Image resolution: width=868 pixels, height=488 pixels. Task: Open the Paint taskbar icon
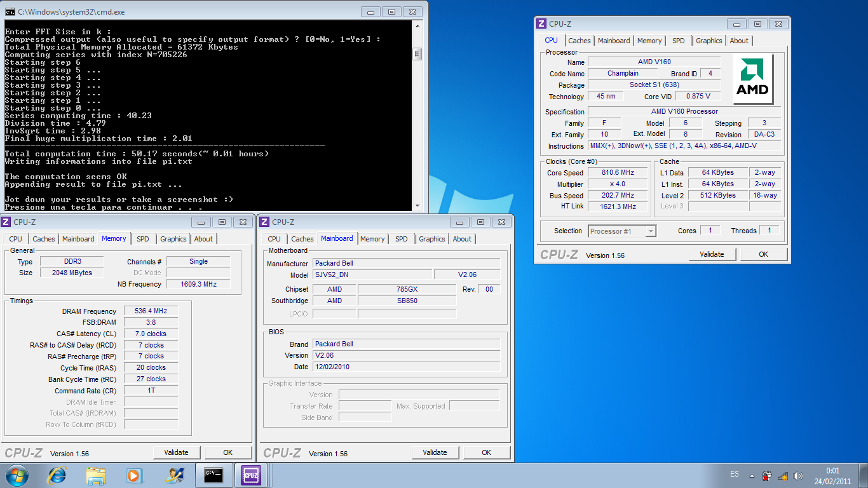173,475
